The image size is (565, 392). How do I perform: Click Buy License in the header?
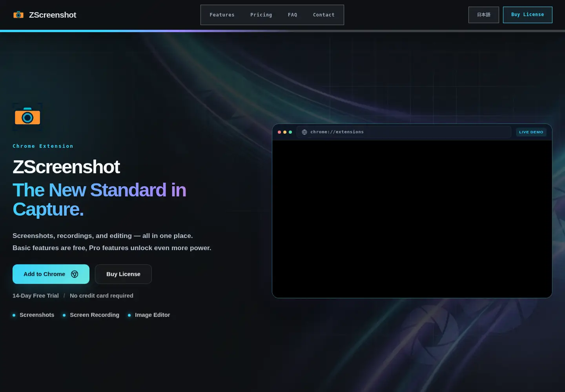pyautogui.click(x=528, y=15)
